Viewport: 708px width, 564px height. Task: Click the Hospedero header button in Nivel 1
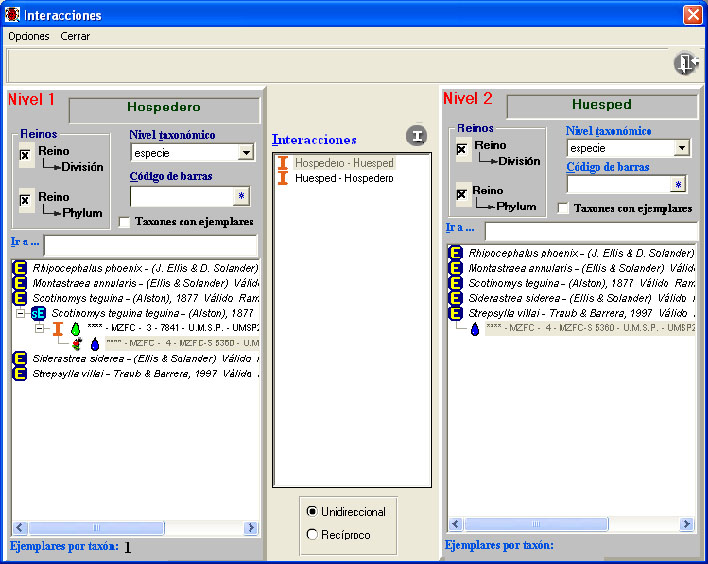(164, 110)
